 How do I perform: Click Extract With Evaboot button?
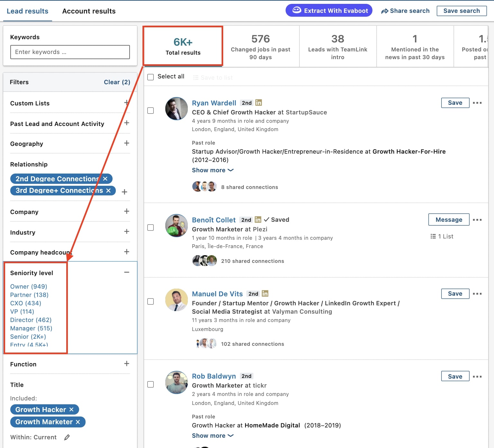click(x=329, y=11)
